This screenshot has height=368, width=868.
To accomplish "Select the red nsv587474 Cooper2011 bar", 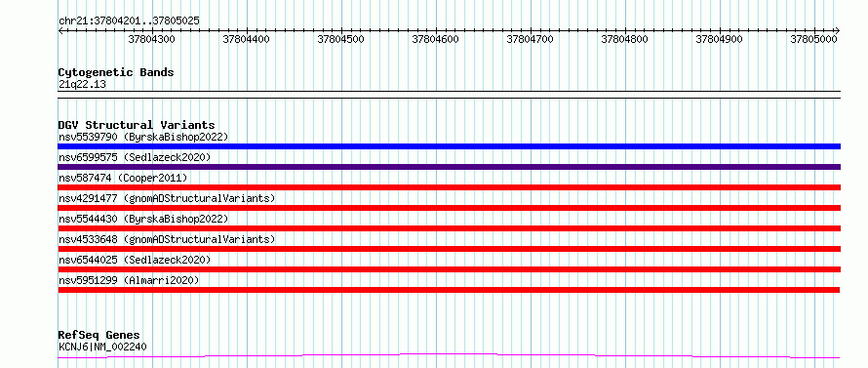I will 449,187.
